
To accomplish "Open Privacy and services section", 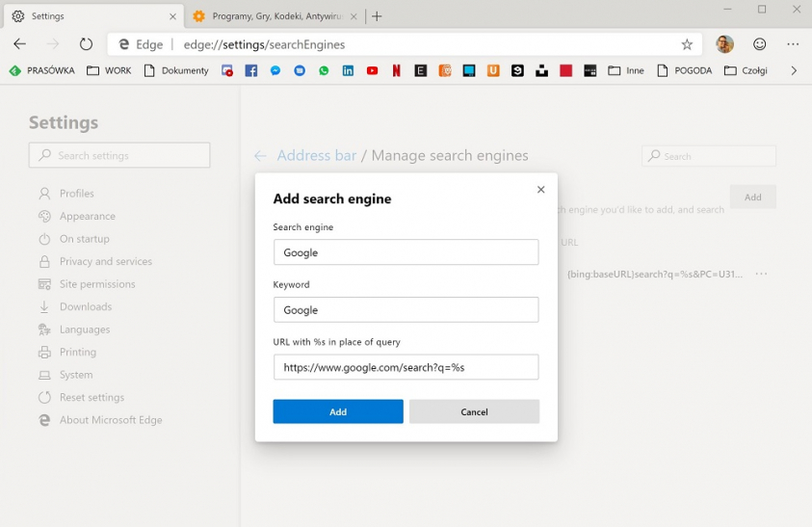I will tap(95, 262).
